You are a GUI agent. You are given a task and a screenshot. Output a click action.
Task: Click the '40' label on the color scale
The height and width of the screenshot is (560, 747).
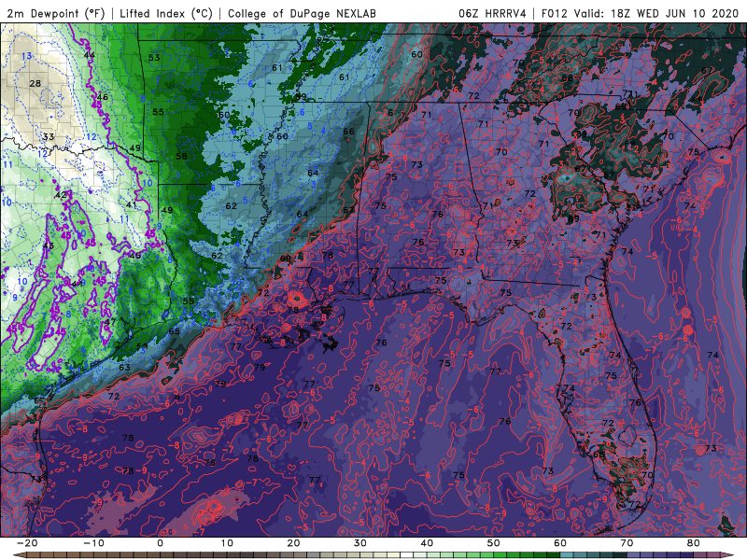click(427, 543)
